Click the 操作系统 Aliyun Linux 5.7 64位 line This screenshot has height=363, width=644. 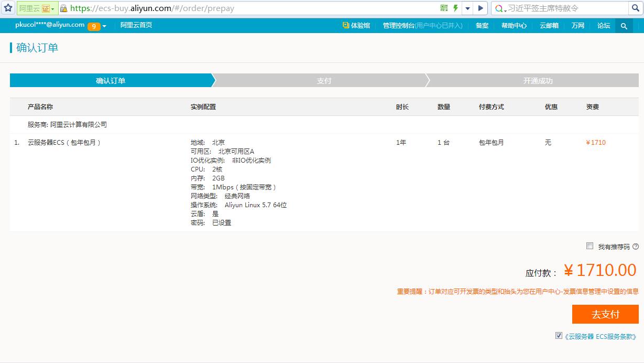pos(239,205)
